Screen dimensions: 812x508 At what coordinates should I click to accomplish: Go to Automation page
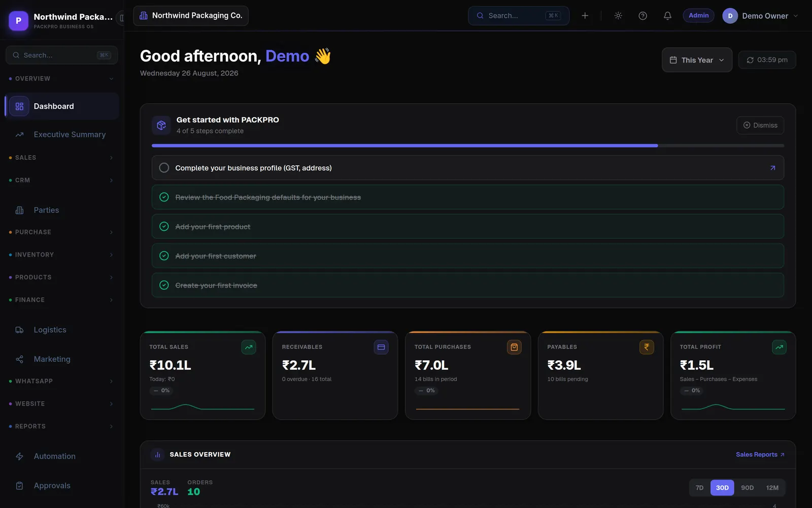(x=62, y=456)
